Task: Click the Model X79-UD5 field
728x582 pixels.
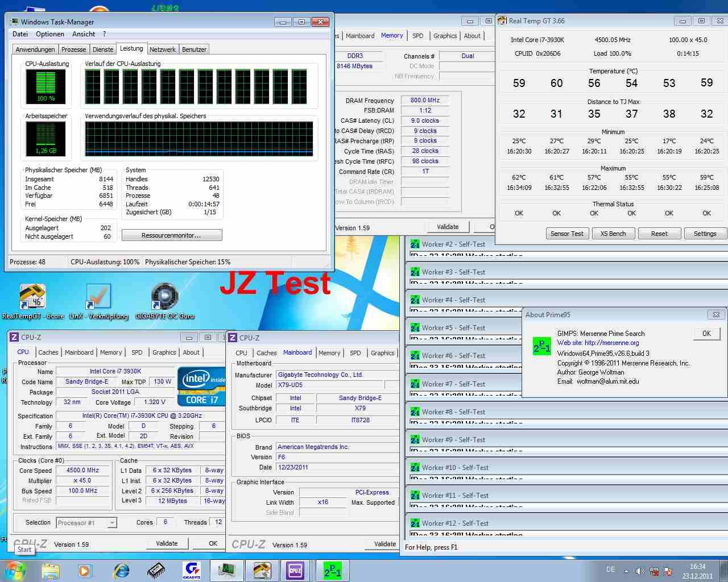Action: point(330,385)
